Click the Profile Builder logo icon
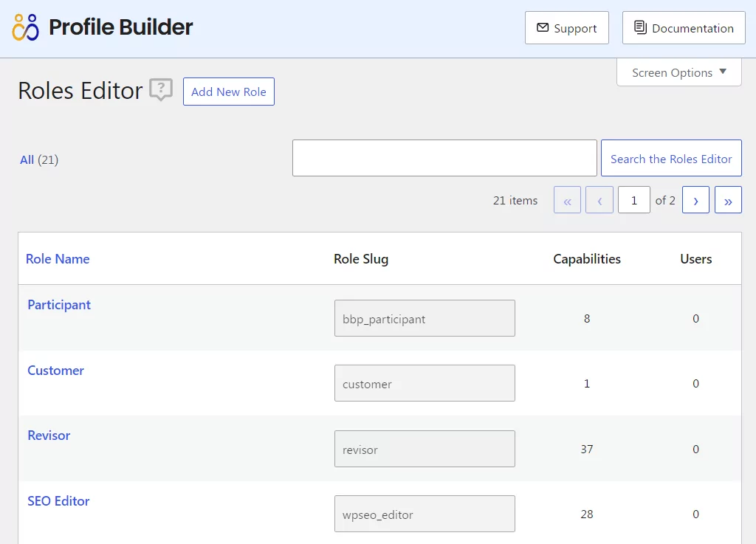The width and height of the screenshot is (756, 544). pos(26,27)
